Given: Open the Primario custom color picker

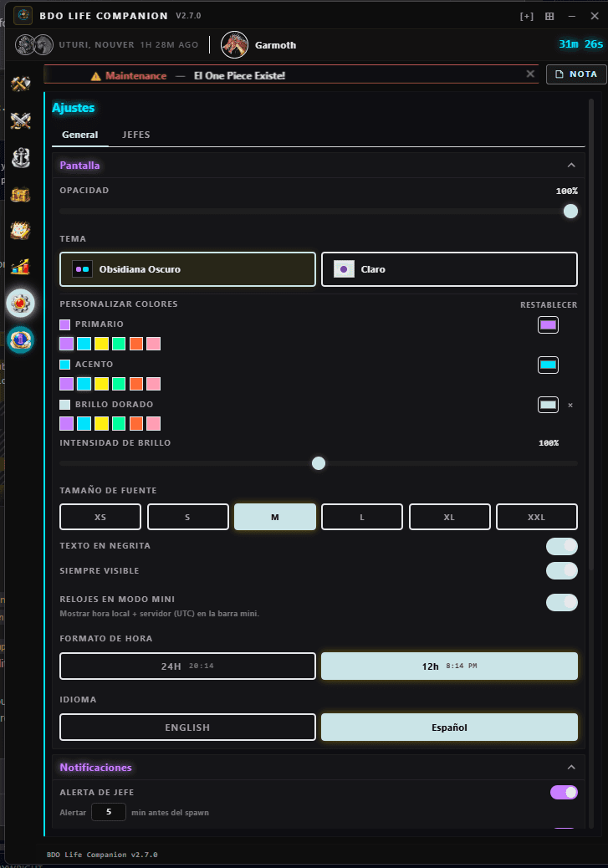Looking at the screenshot, I should point(548,325).
